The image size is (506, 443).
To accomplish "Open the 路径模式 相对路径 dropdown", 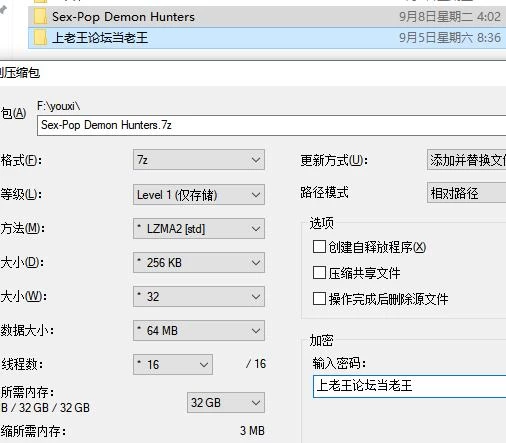I will [x=466, y=193].
